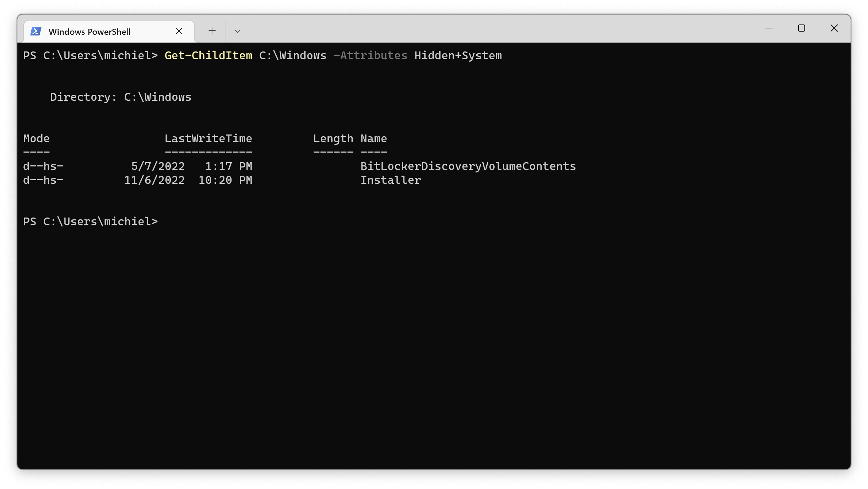This screenshot has width=868, height=489.
Task: Maximize the terminal window
Action: click(x=802, y=28)
